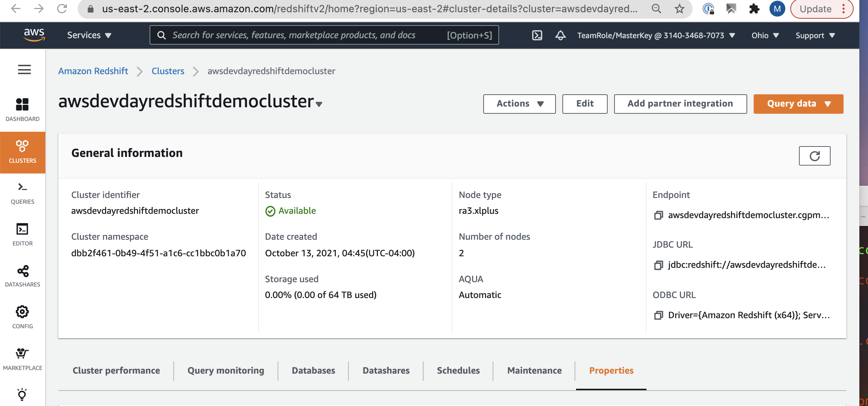Open the browser extensions puzzle icon
The width and height of the screenshot is (868, 406).
coord(754,9)
